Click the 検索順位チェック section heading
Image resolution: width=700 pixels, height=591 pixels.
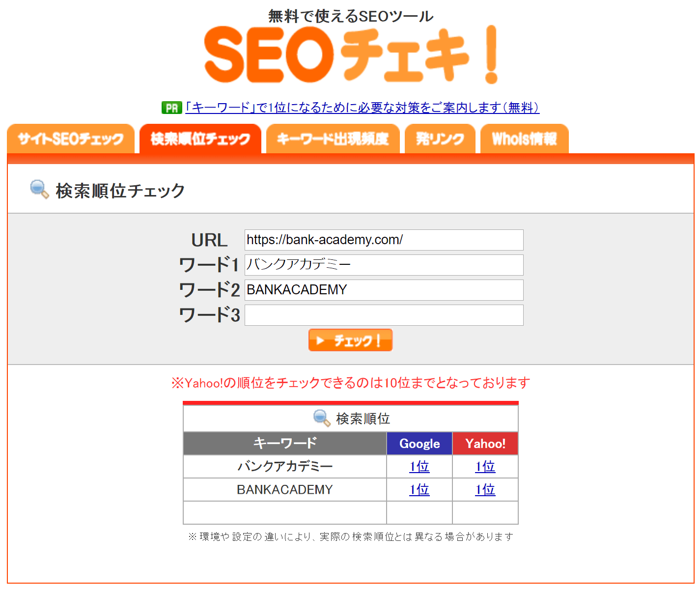coord(120,191)
